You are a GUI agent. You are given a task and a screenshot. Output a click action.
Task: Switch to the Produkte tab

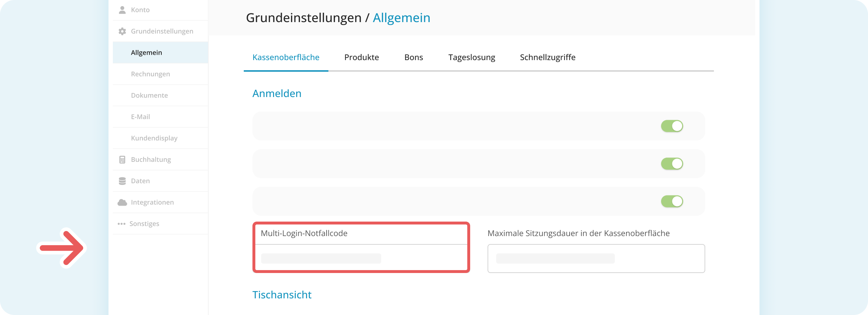(361, 57)
